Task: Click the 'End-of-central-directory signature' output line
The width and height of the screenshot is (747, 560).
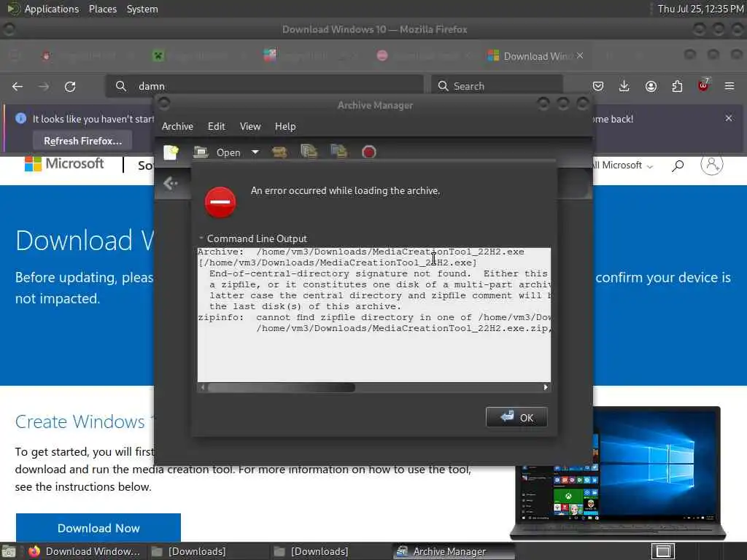Action: 379,274
